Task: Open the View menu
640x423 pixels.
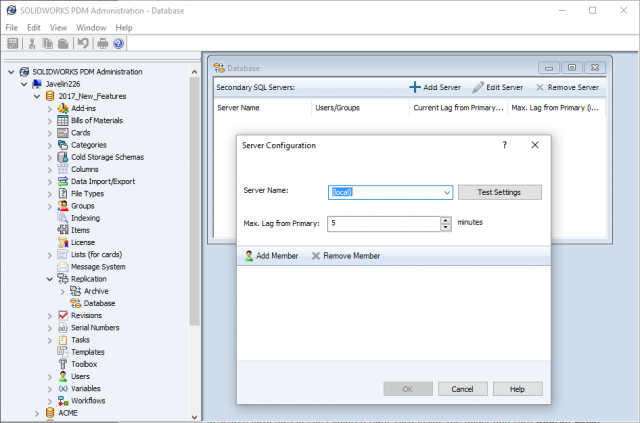Action: 58,28
